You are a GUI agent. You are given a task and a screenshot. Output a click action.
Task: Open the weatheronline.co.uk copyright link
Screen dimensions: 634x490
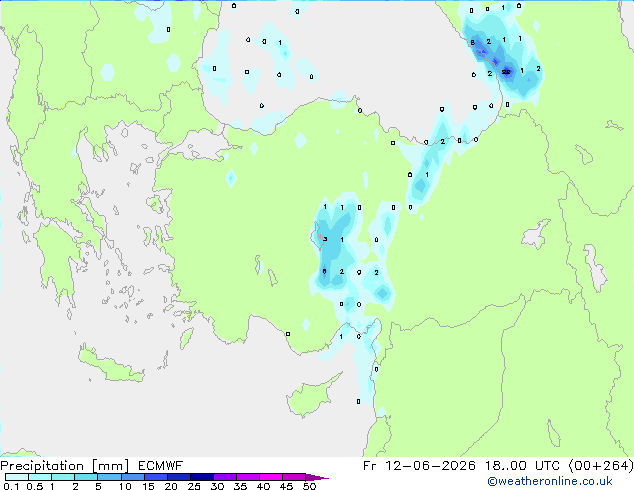[x=549, y=482]
